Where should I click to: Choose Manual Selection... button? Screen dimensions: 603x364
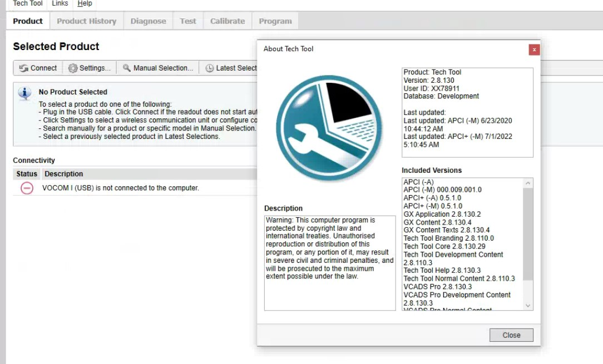tap(157, 68)
